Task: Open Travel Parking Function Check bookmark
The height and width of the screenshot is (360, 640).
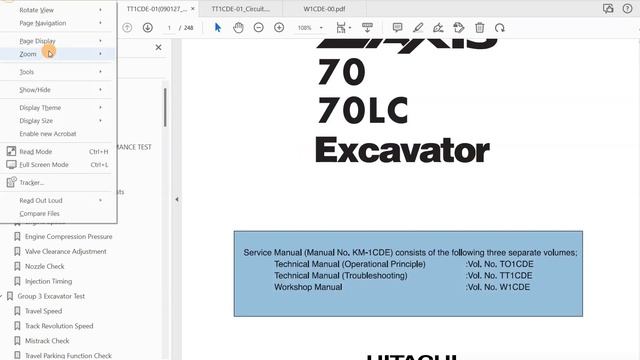Action: (68, 356)
